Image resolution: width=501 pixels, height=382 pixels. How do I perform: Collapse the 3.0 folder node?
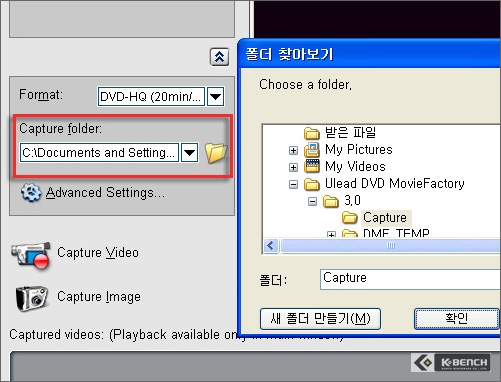[x=312, y=201]
